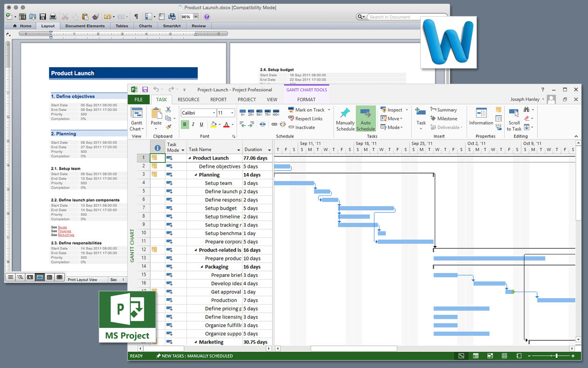This screenshot has height=368, width=588.
Task: Open the Calibri font name dropdown
Action: (x=214, y=113)
